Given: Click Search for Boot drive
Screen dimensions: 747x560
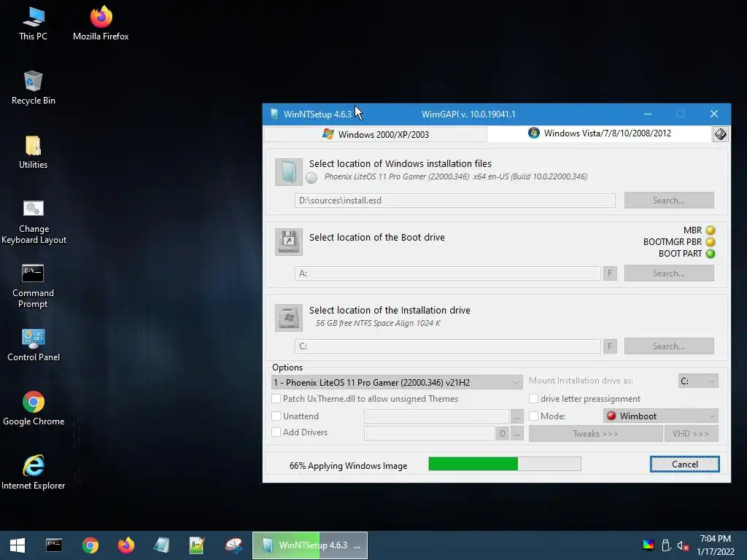Looking at the screenshot, I should 669,273.
